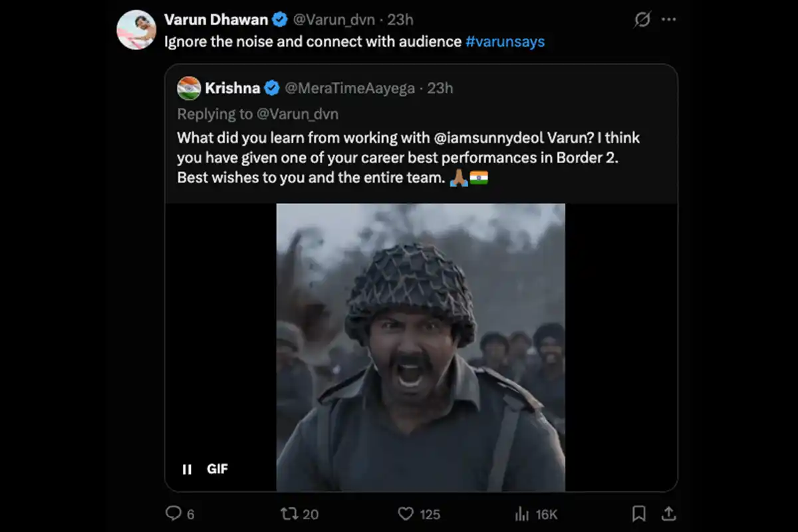Pause the playing GIF
This screenshot has width=798, height=532.
(187, 469)
